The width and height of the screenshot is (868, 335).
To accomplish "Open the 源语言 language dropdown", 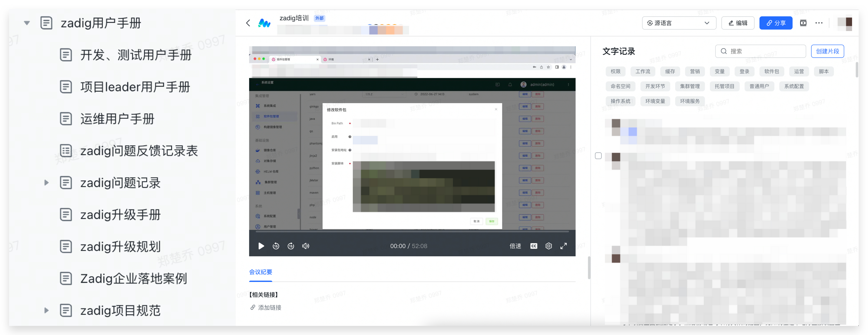I will (x=679, y=23).
